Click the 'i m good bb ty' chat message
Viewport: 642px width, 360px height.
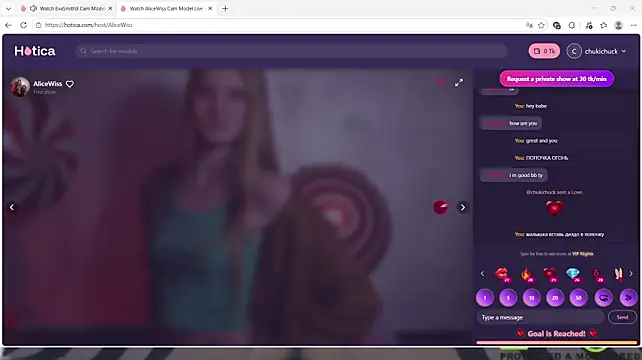click(526, 175)
